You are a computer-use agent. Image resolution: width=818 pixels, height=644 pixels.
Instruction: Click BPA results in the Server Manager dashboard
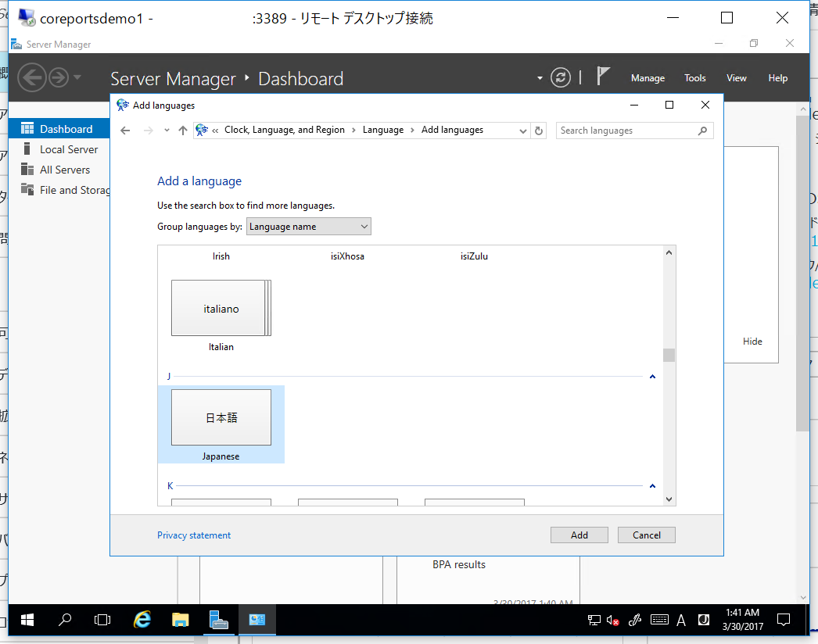[459, 564]
